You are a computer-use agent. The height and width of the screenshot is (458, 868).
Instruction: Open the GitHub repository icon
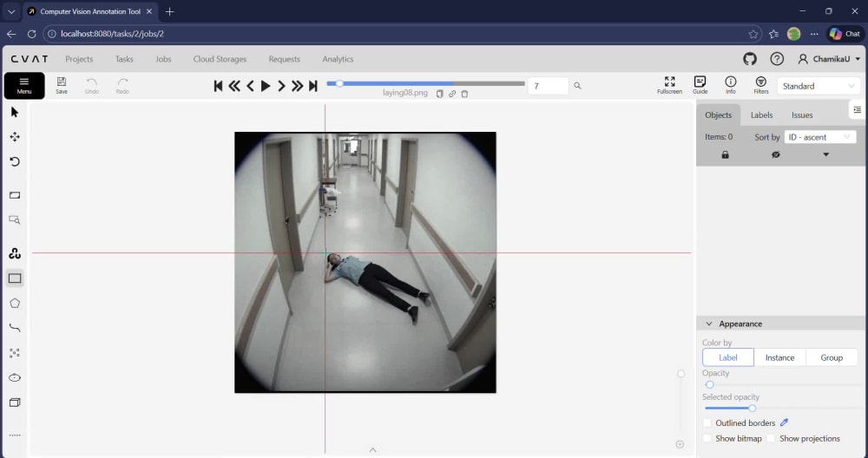pos(750,59)
